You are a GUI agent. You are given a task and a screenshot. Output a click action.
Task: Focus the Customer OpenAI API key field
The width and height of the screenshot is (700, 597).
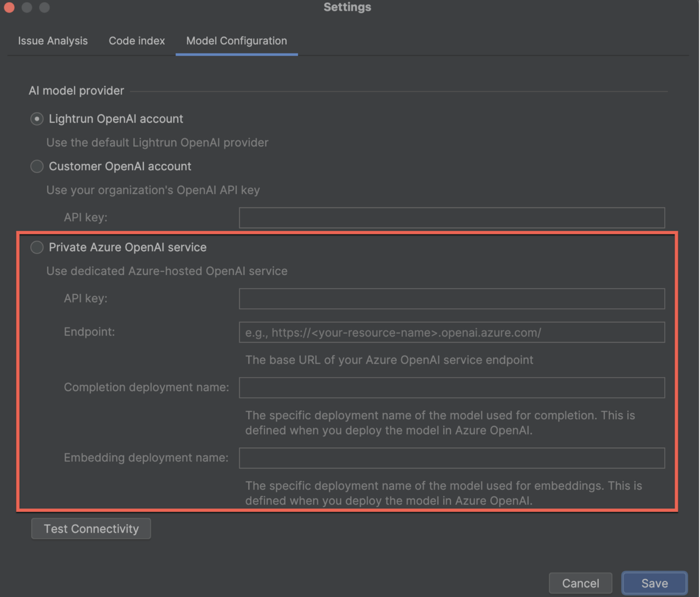pyautogui.click(x=452, y=218)
